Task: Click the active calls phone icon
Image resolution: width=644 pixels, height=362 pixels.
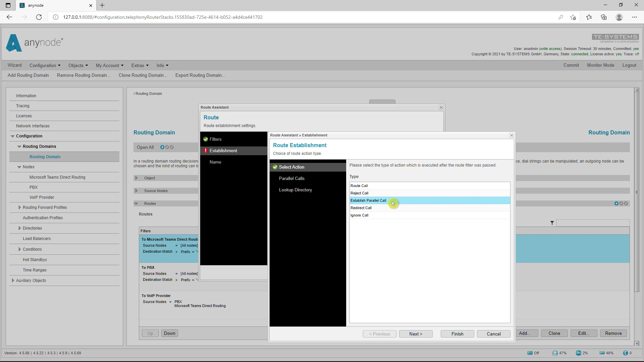Action: pos(625,353)
